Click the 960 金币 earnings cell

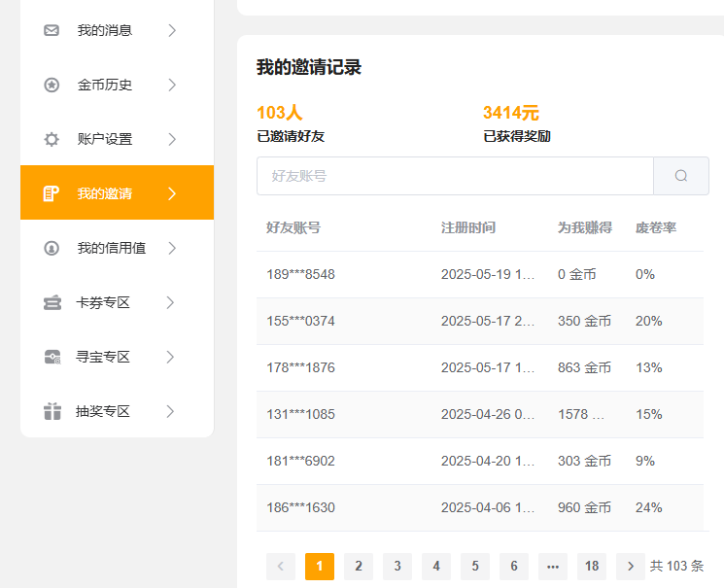(x=584, y=507)
